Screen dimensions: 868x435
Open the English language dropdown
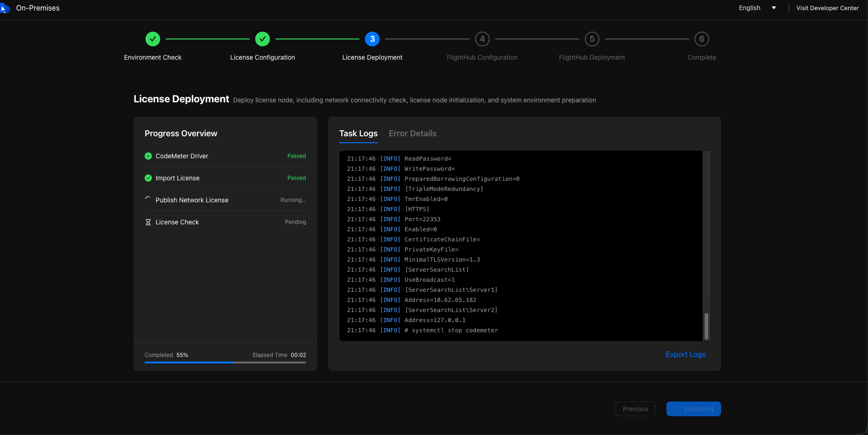757,8
